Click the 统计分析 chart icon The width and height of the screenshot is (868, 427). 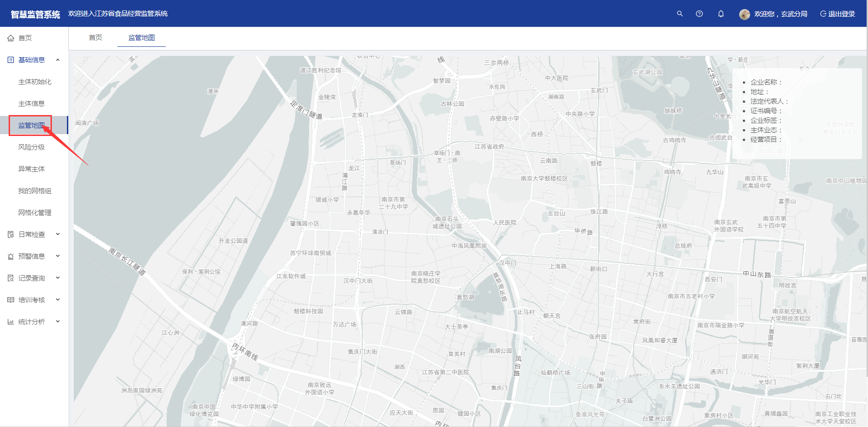(x=11, y=322)
